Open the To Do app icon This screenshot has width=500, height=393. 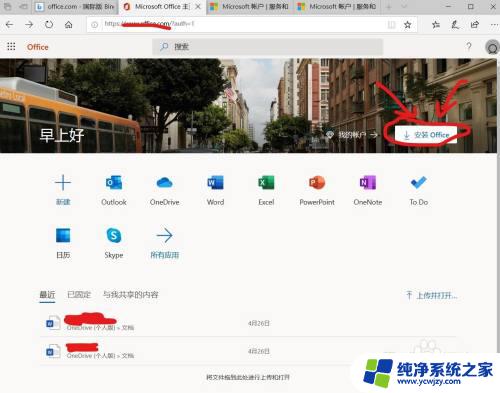[x=418, y=183]
